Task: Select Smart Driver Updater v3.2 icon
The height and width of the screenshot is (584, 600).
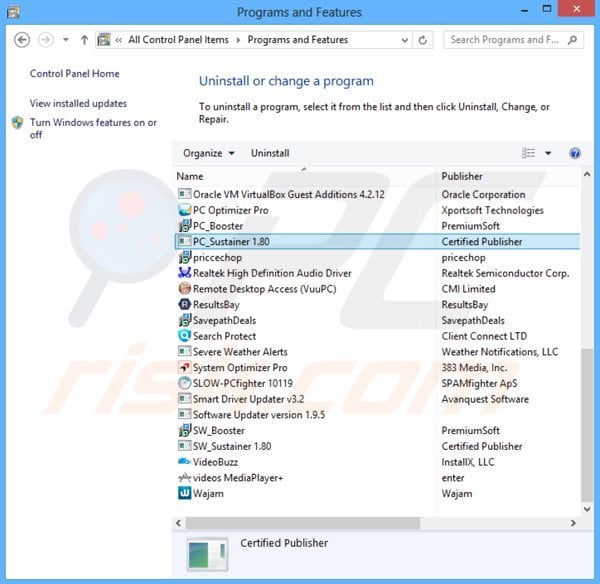Action: tap(184, 399)
